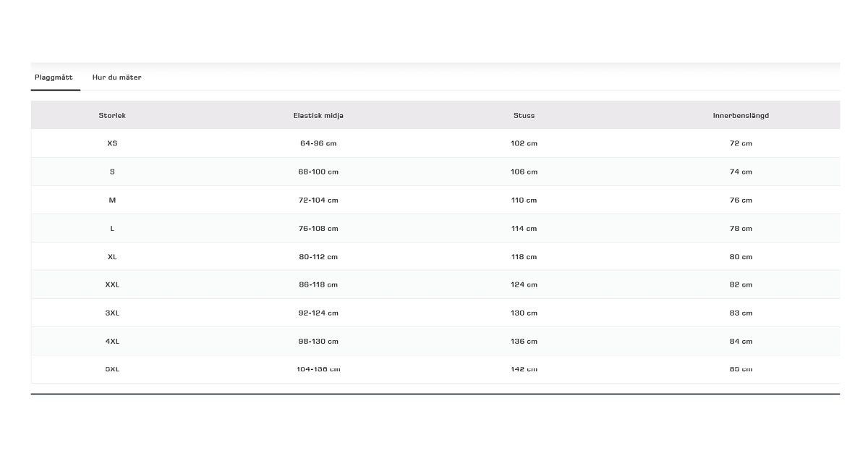Switch to the Plaggmått tab
Viewport: 868px width, 456px height.
point(54,77)
